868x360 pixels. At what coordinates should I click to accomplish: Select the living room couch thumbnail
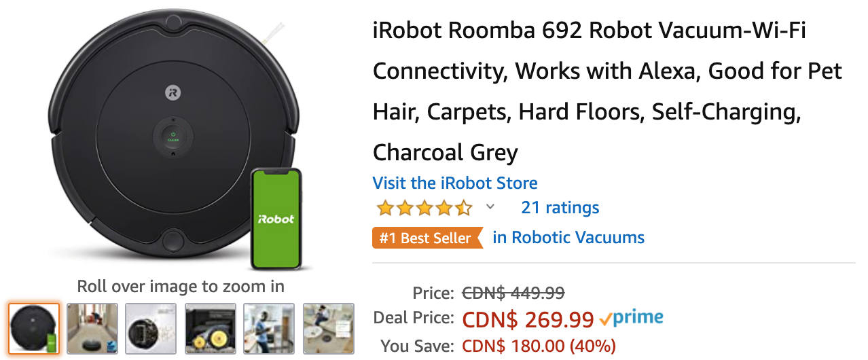point(328,329)
